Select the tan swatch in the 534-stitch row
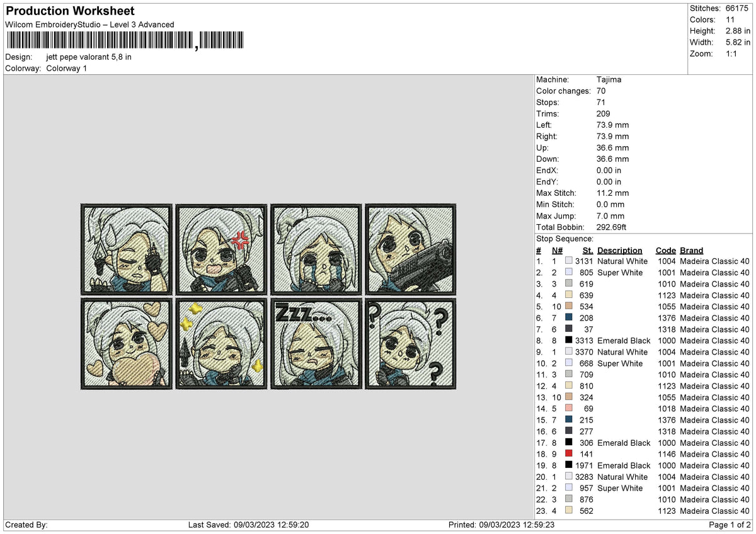The width and height of the screenshot is (756, 534). pos(569,307)
